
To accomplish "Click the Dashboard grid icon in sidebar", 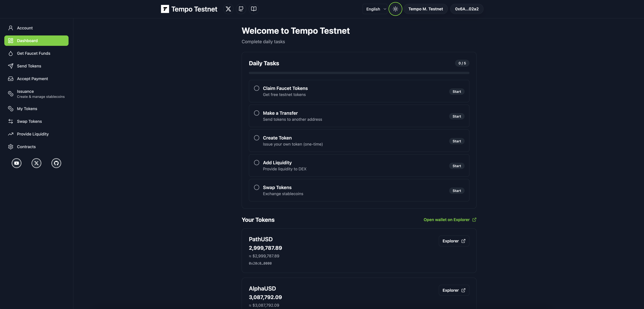I will click(11, 40).
